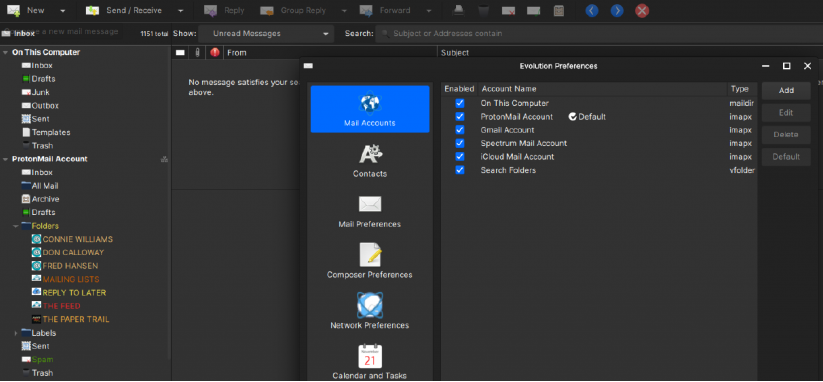Image resolution: width=823 pixels, height=382 pixels.
Task: Click the search field Subject or Addresses contain
Action: (598, 34)
